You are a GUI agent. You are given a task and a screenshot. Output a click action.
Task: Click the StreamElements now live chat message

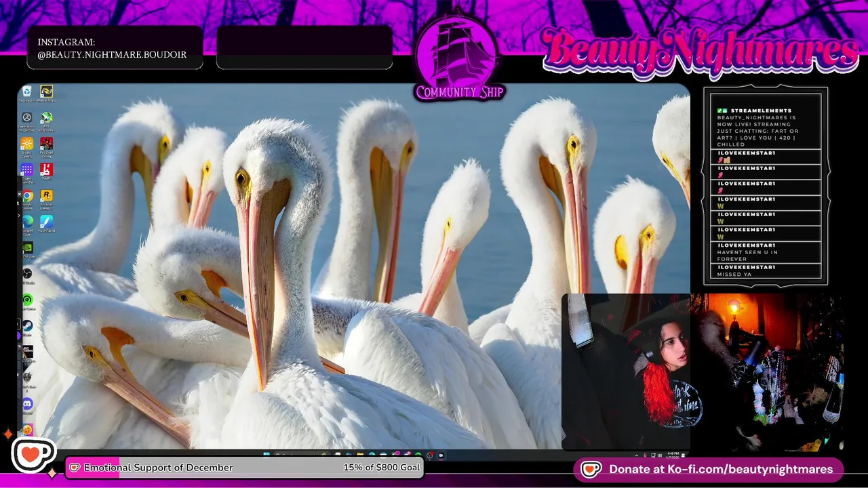click(765, 127)
